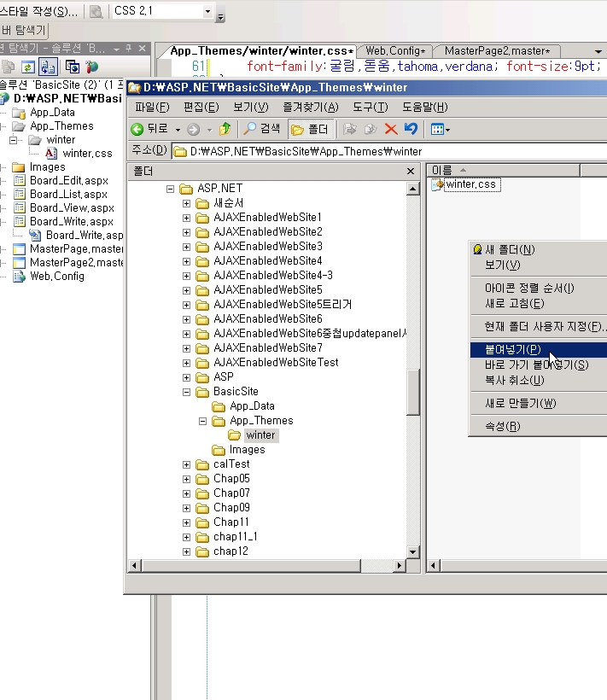Viewport: 607px width, 700px height.
Task: Expand AJAXEnabledWebSite4-3 folder node
Action: [x=187, y=276]
